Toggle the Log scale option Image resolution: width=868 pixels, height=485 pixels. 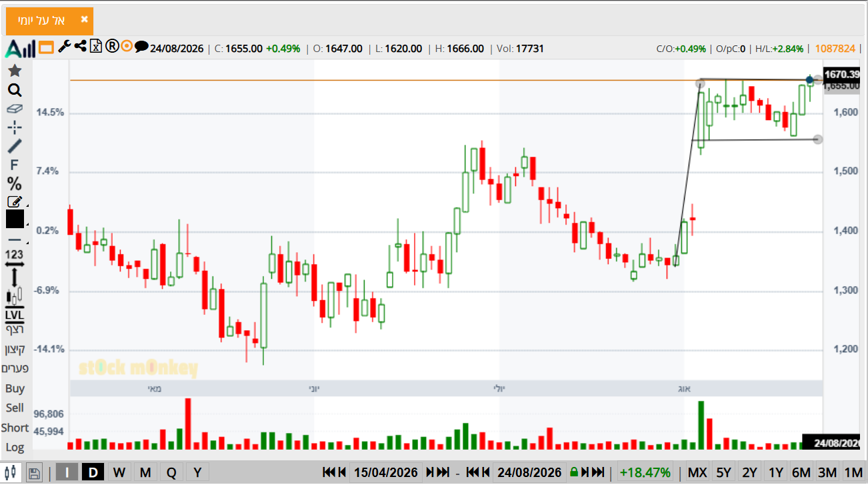click(x=15, y=447)
